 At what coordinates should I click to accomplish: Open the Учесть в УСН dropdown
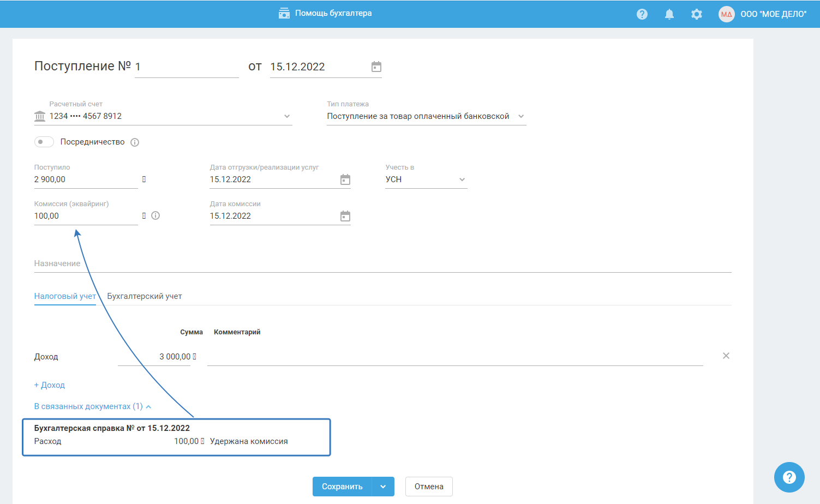[462, 179]
